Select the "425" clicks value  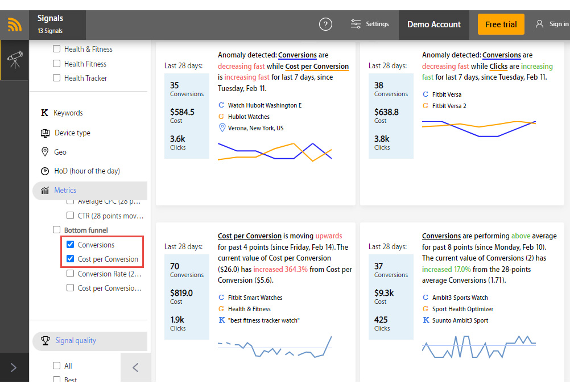tap(381, 320)
